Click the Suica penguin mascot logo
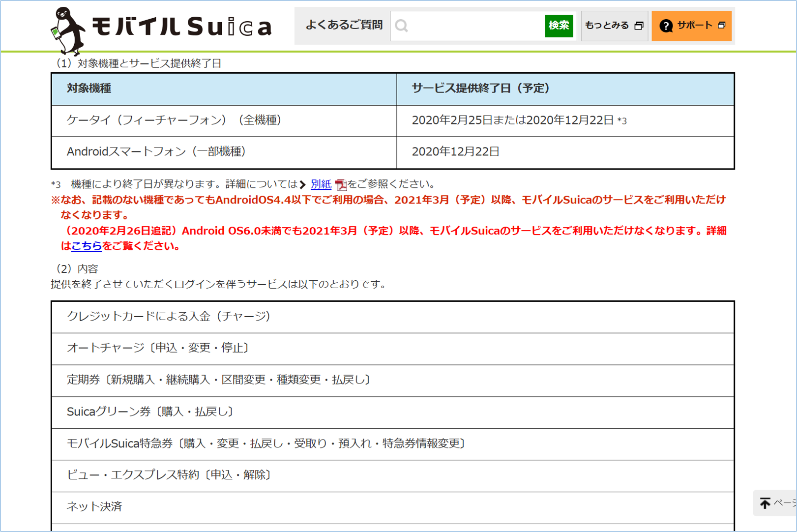The width and height of the screenshot is (797, 532). (68, 30)
